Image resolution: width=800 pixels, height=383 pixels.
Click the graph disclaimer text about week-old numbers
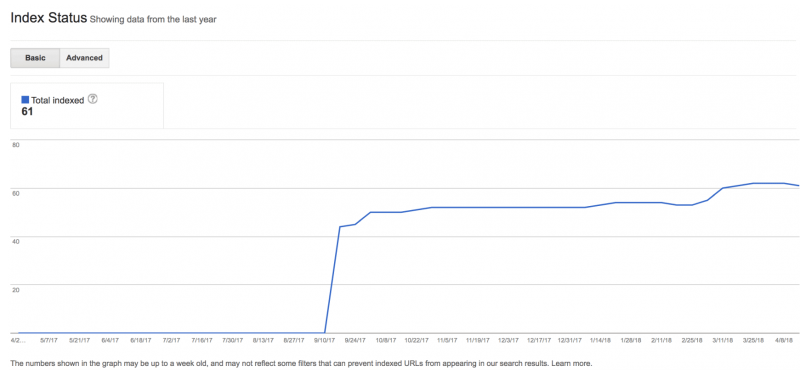tap(280, 364)
